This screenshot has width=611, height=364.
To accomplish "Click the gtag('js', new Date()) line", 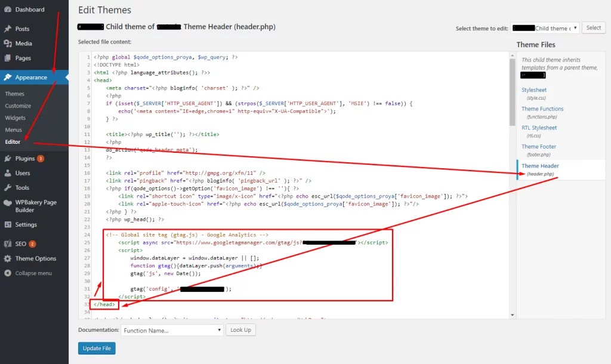I will click(x=166, y=273).
